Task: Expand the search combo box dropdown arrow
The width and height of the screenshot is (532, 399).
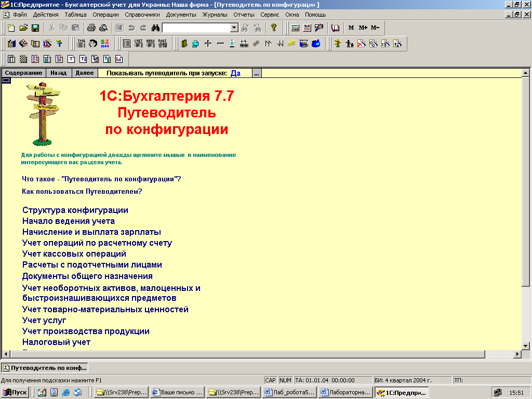Action: tap(234, 28)
